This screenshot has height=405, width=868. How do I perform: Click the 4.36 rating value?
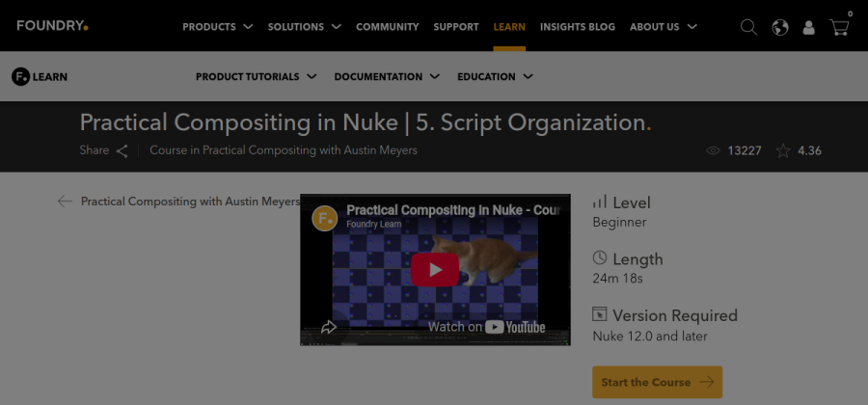coord(809,150)
